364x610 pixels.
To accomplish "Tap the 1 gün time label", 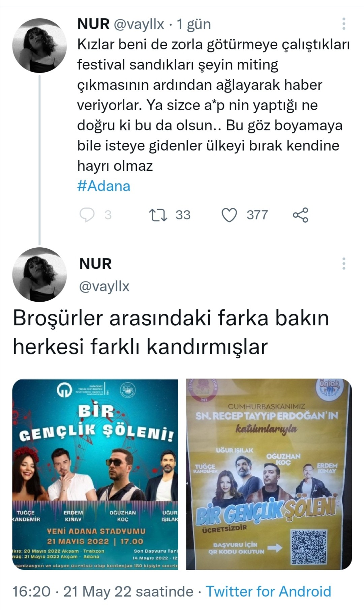I will [x=194, y=24].
